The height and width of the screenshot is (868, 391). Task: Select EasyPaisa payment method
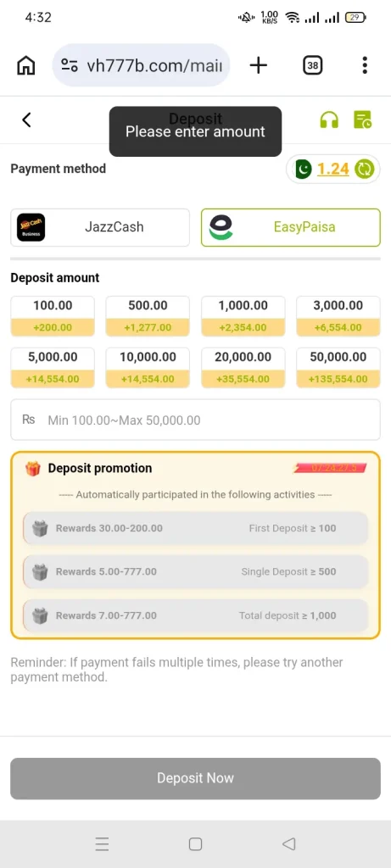coord(291,227)
